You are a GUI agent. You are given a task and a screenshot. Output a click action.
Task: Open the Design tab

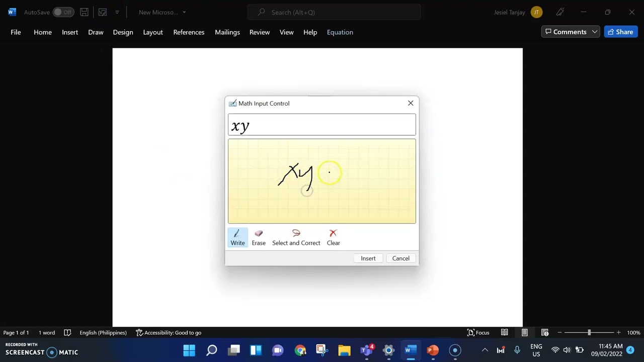click(x=123, y=32)
